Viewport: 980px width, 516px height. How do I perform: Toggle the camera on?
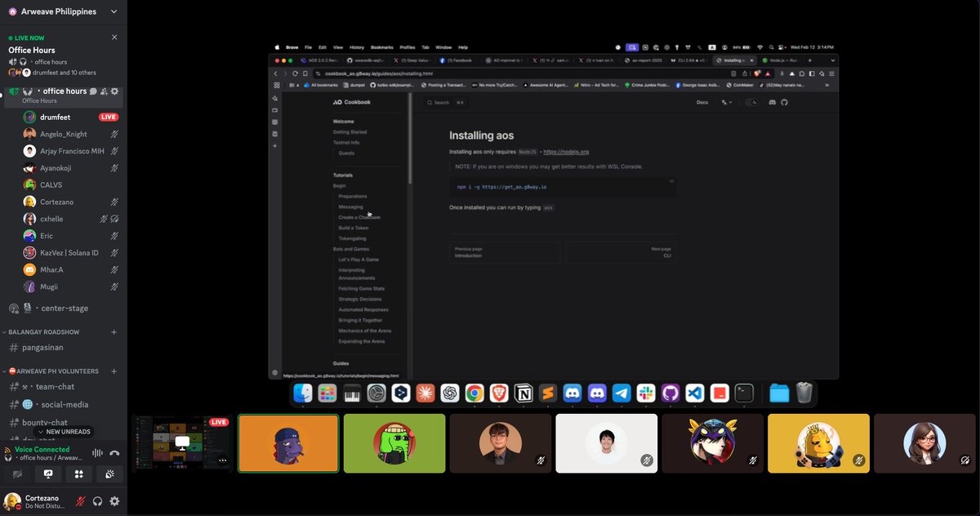[x=17, y=474]
